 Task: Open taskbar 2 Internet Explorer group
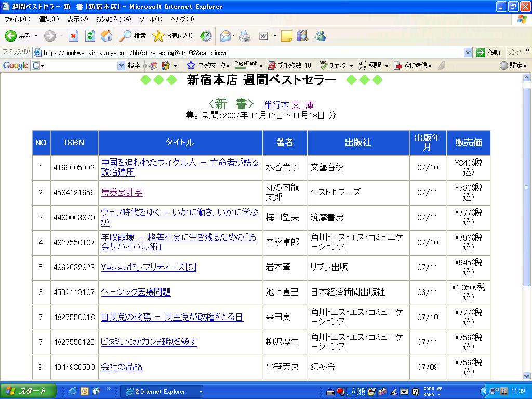point(162,392)
